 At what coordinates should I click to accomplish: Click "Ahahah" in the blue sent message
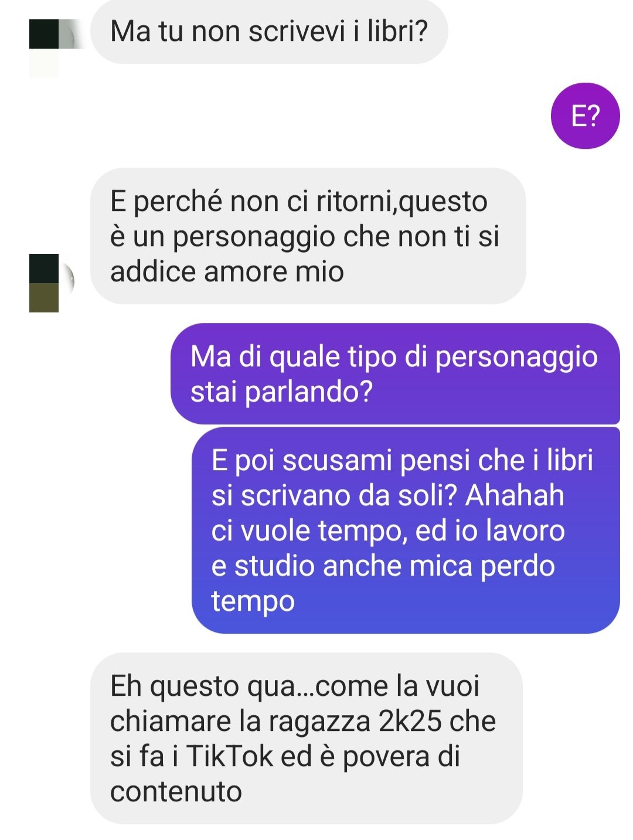(515, 495)
